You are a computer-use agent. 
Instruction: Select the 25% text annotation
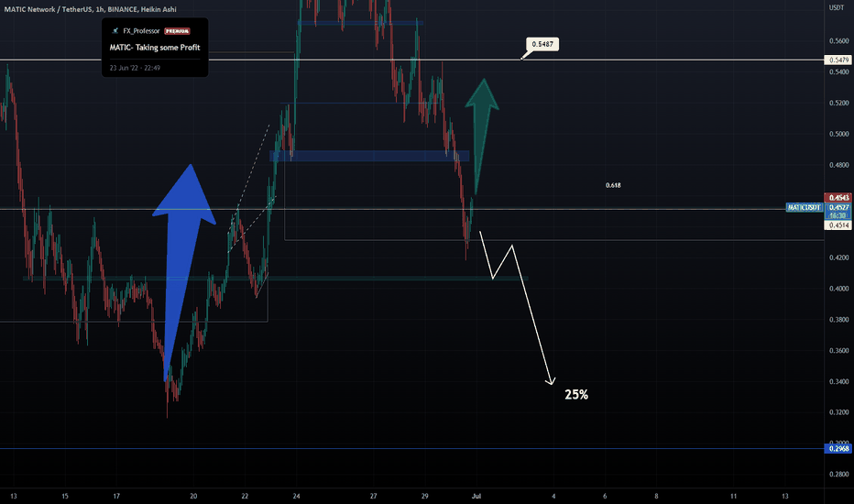[x=576, y=394]
